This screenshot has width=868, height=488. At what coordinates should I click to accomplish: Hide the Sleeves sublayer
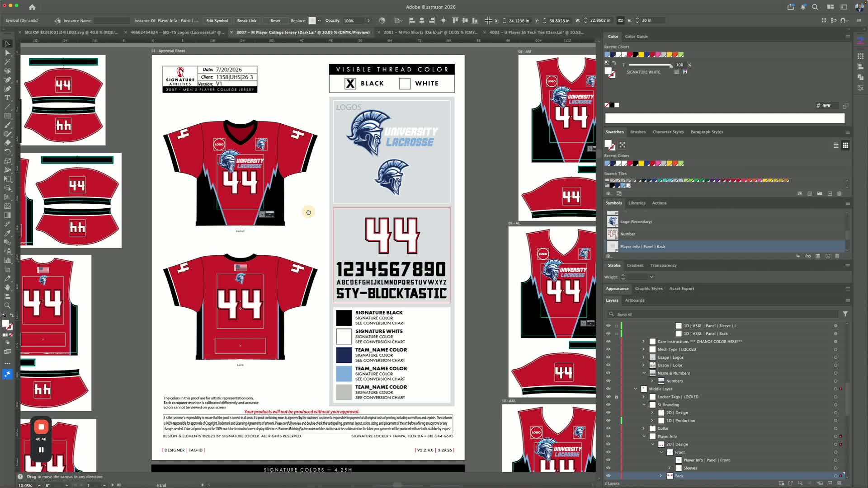coord(608,468)
